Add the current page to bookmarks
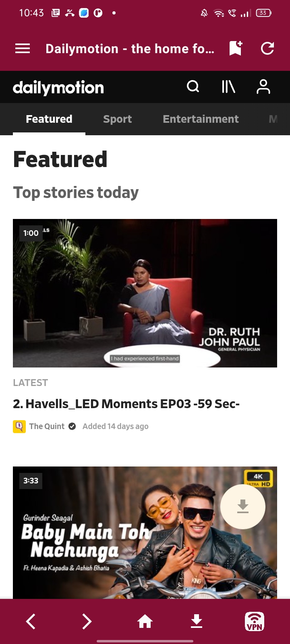 pyautogui.click(x=236, y=48)
